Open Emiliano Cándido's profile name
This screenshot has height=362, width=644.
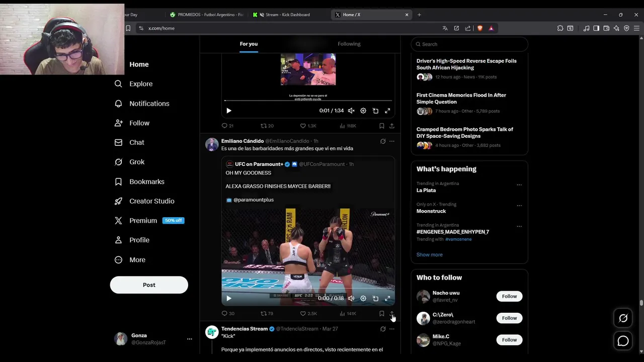[x=243, y=141]
